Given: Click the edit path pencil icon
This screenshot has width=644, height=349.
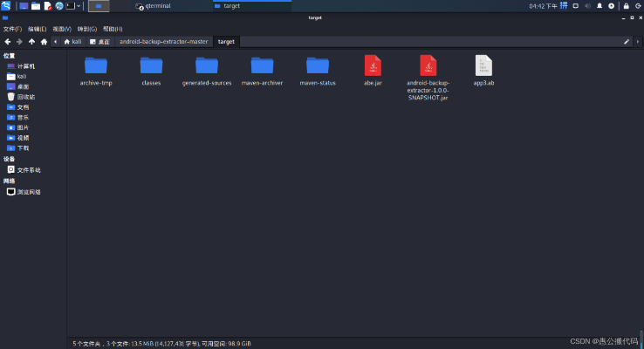Looking at the screenshot, I should (627, 41).
